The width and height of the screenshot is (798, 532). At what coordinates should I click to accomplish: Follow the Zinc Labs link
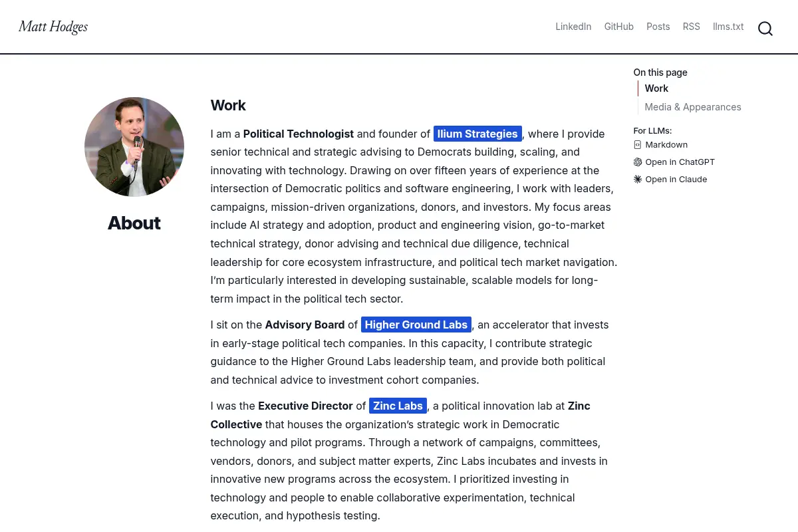click(x=398, y=406)
